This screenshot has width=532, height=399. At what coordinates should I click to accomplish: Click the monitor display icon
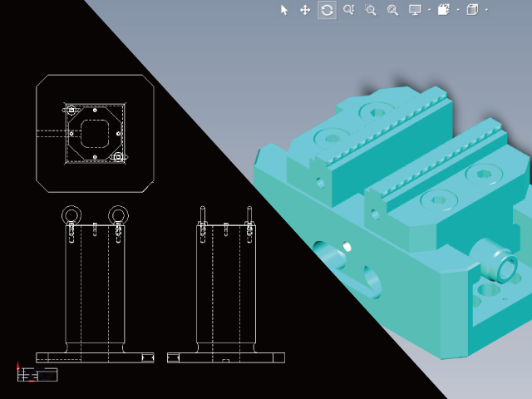[415, 10]
